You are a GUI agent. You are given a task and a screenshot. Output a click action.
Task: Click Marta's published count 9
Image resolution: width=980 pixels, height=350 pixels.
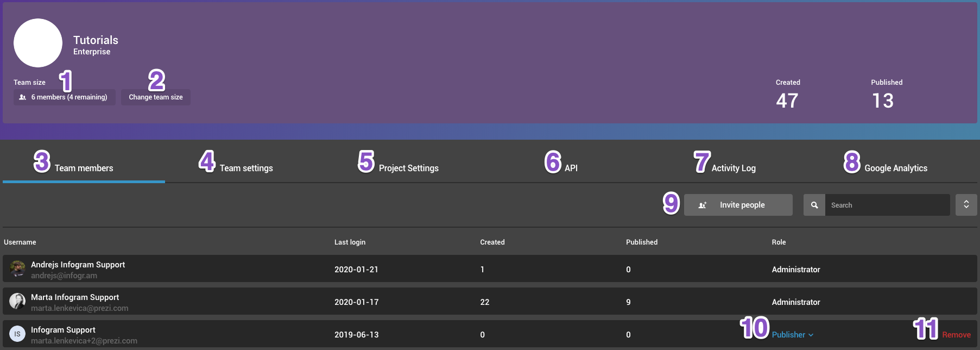[x=628, y=302]
